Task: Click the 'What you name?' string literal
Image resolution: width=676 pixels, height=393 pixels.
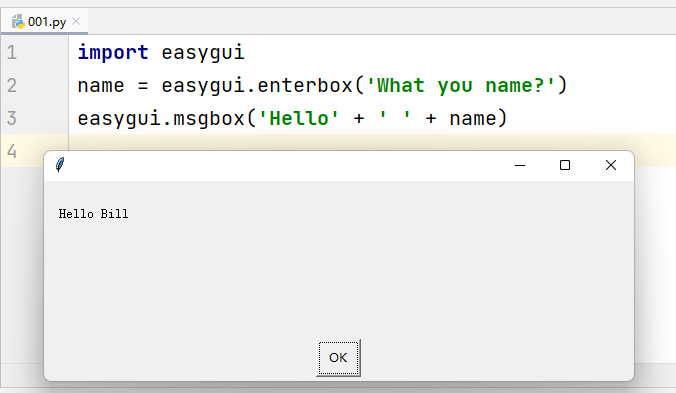Action: coord(461,85)
